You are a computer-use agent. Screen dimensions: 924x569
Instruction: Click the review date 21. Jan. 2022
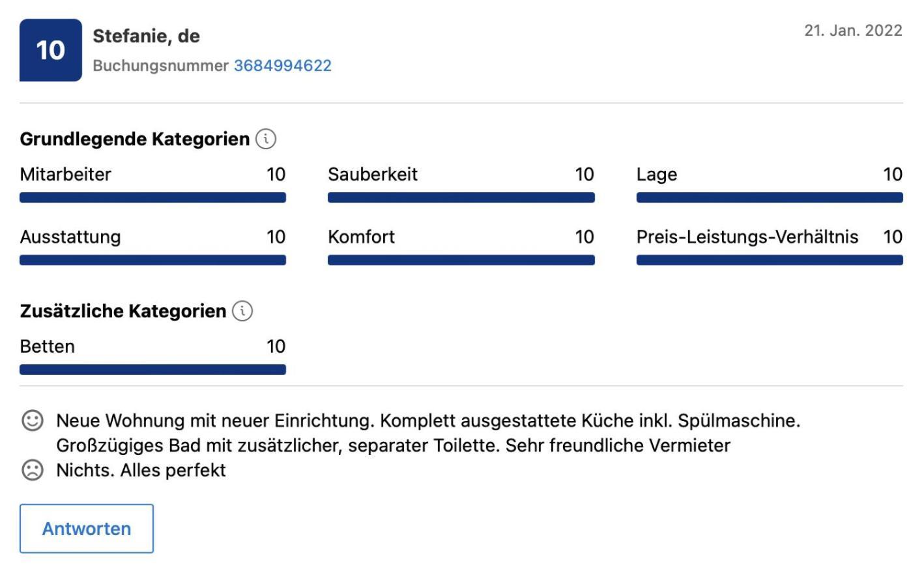[853, 31]
